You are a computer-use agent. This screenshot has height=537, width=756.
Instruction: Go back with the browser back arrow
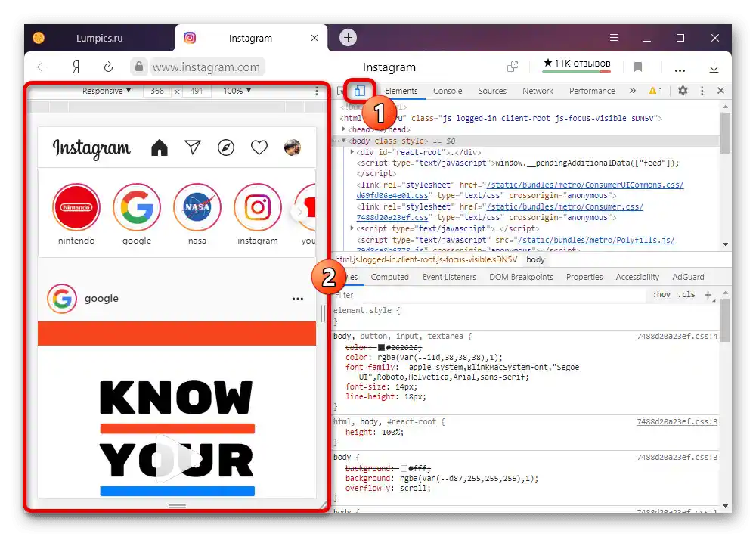click(x=42, y=67)
